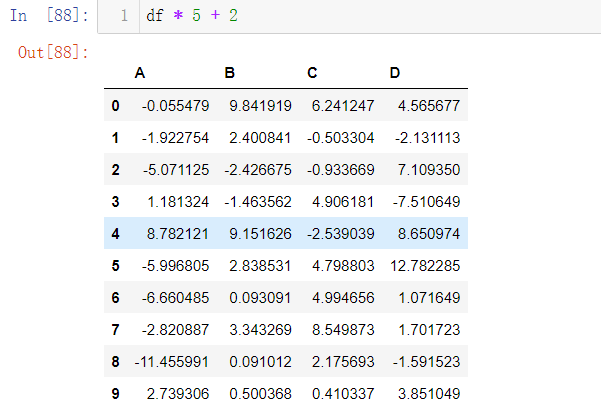The width and height of the screenshot is (601, 410).
Task: Click cell value -1.463562
Action: click(x=258, y=202)
